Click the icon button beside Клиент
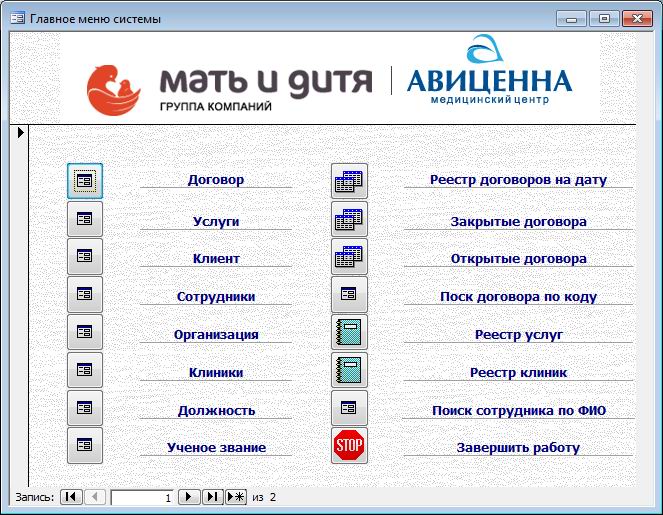This screenshot has height=515, width=663. [85, 256]
